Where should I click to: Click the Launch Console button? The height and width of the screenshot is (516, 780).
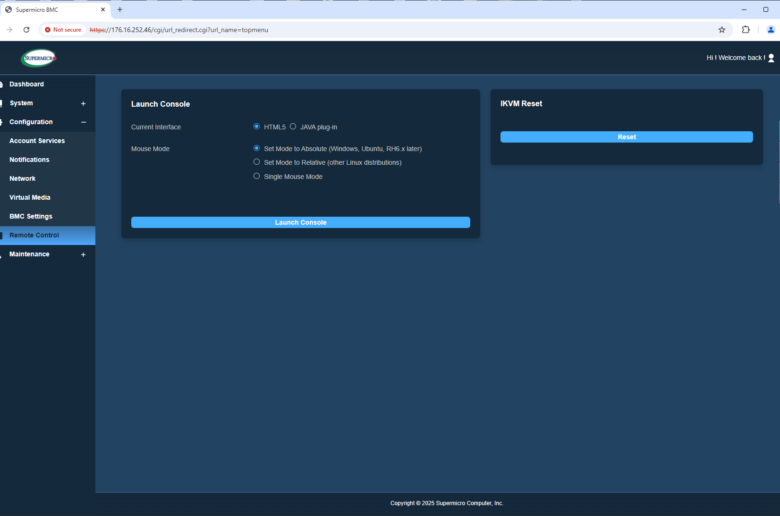(300, 222)
